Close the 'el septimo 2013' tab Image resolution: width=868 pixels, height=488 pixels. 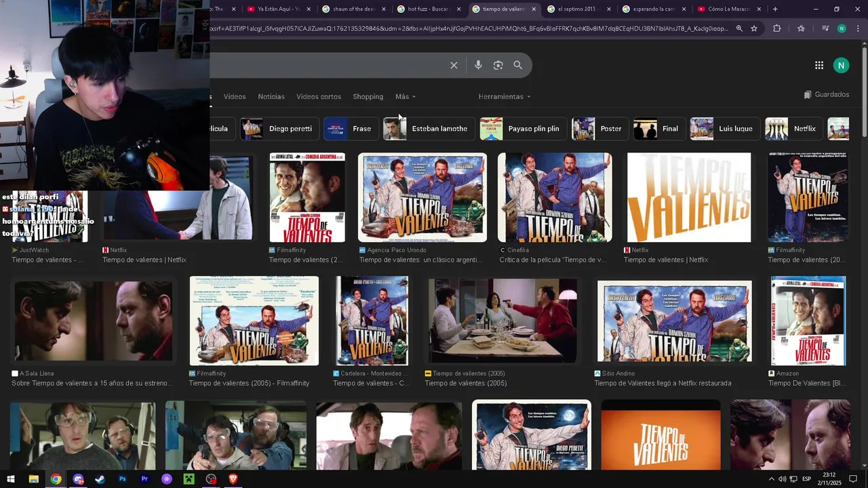click(609, 9)
